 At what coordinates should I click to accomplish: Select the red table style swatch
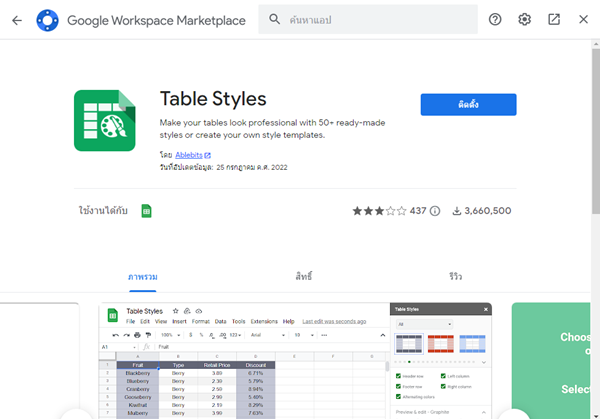click(440, 344)
